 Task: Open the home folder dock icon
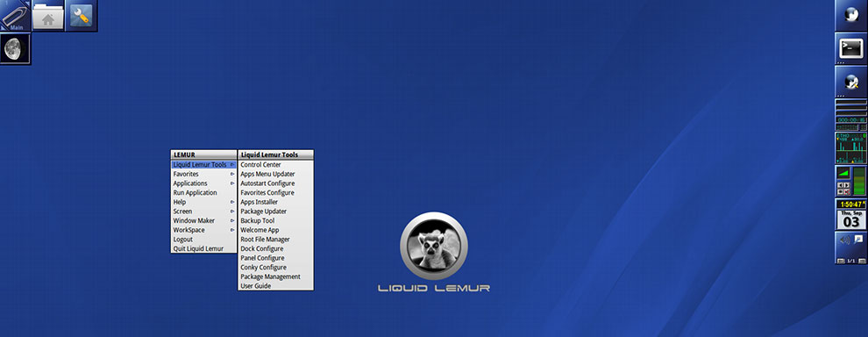tap(47, 15)
